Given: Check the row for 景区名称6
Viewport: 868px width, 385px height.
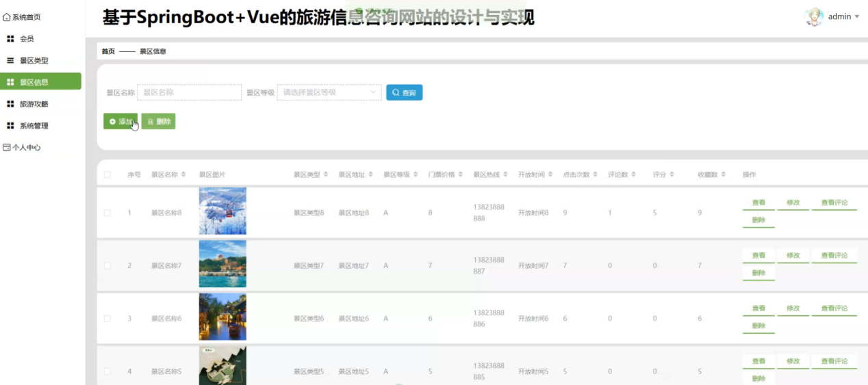Looking at the screenshot, I should click(x=107, y=318).
